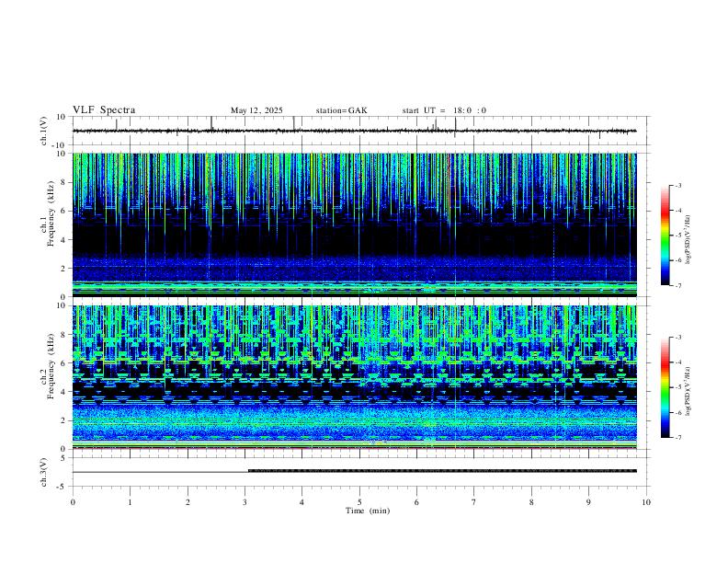This screenshot has height=563, width=728.
Task: Click the "5" tick on ch.3(V) axis
Action: (x=64, y=457)
